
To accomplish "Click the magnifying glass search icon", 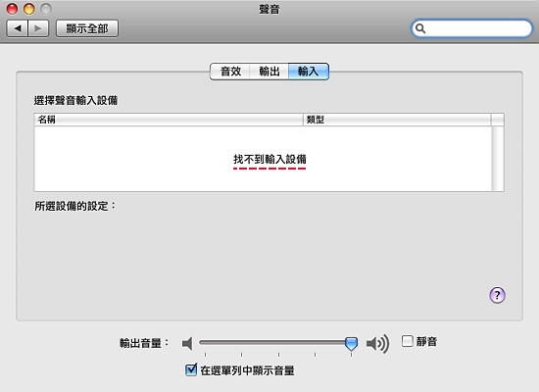I will point(420,28).
